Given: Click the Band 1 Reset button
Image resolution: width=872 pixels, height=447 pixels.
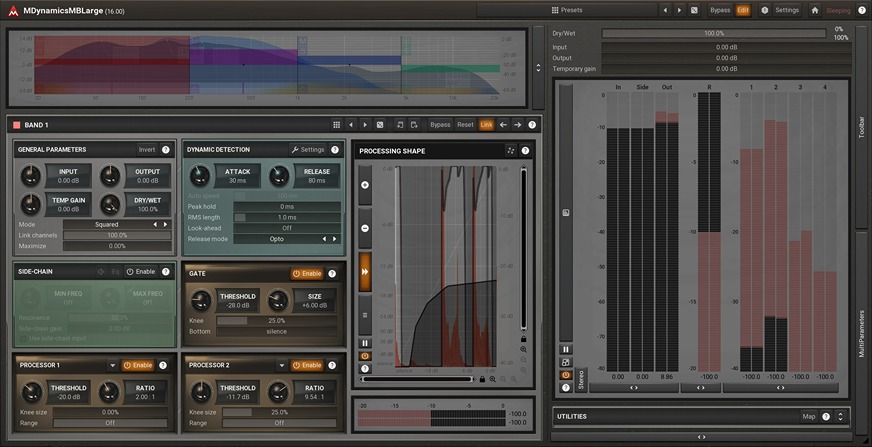Looking at the screenshot, I should pyautogui.click(x=465, y=125).
